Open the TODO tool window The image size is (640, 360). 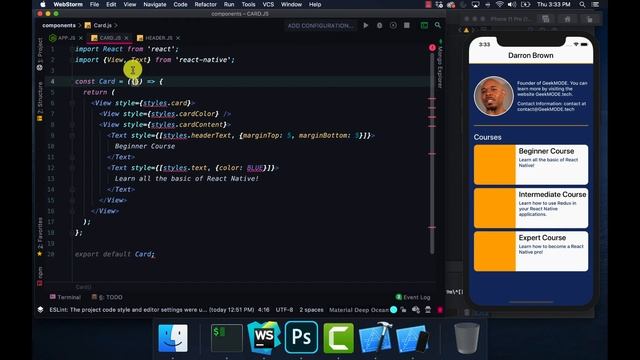[107, 297]
